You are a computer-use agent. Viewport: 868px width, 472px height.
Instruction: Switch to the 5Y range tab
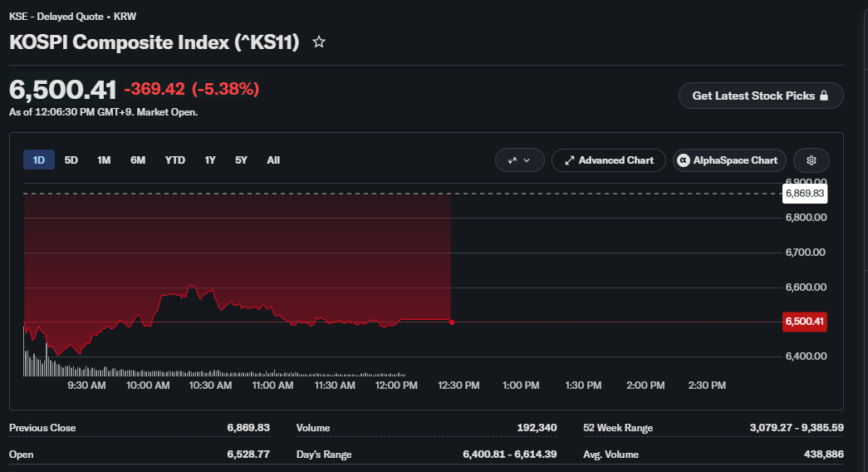click(x=241, y=160)
